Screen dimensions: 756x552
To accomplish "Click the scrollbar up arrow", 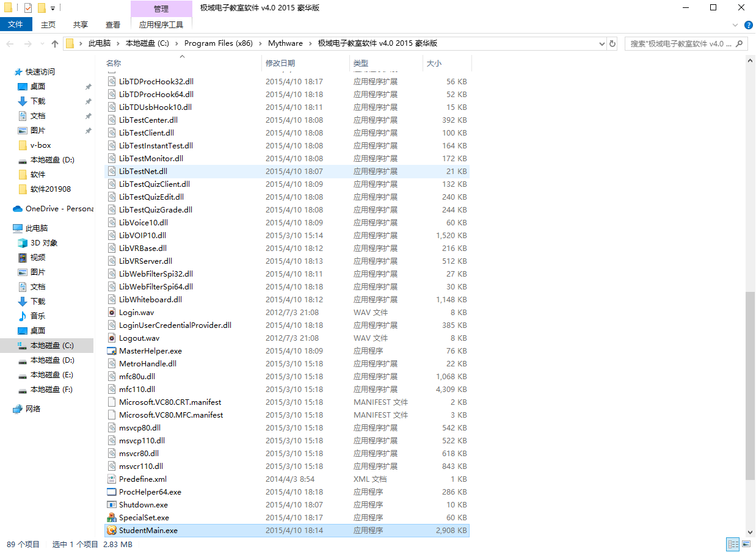I will coord(750,60).
